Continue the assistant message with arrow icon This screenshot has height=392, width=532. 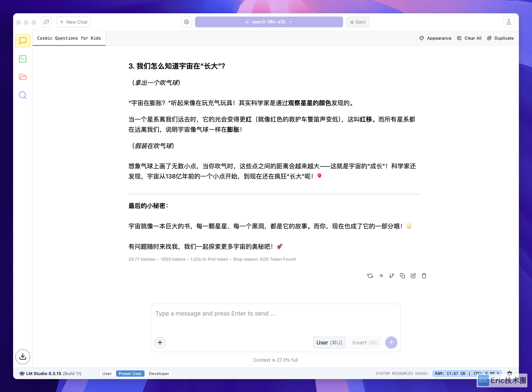(x=381, y=276)
